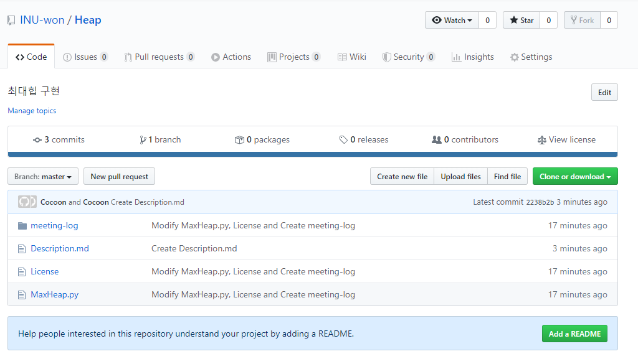Click the New pull request button
Image resolution: width=638 pixels, height=364 pixels.
[x=119, y=176]
